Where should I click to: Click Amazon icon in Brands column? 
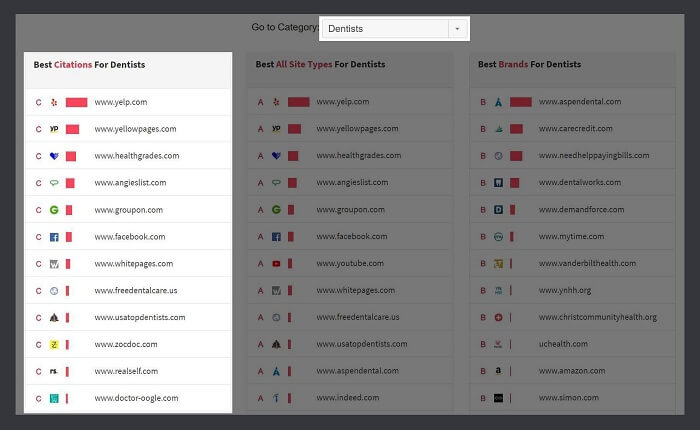click(x=499, y=371)
